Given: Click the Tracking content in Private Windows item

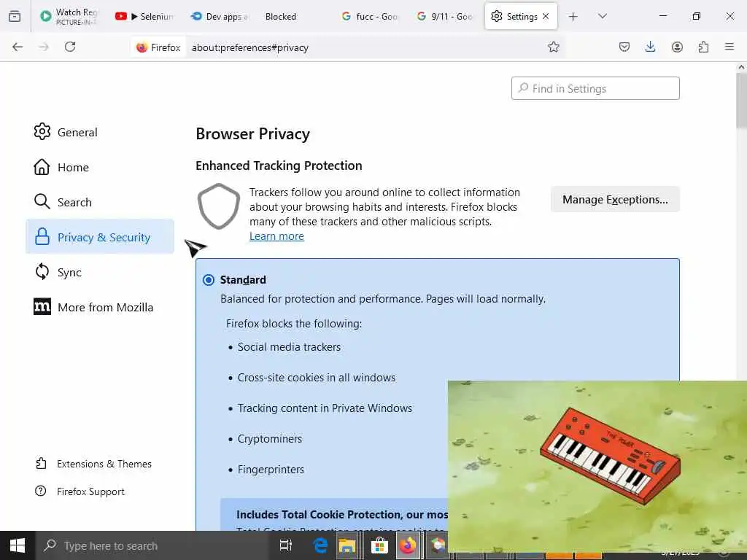Looking at the screenshot, I should click(325, 408).
